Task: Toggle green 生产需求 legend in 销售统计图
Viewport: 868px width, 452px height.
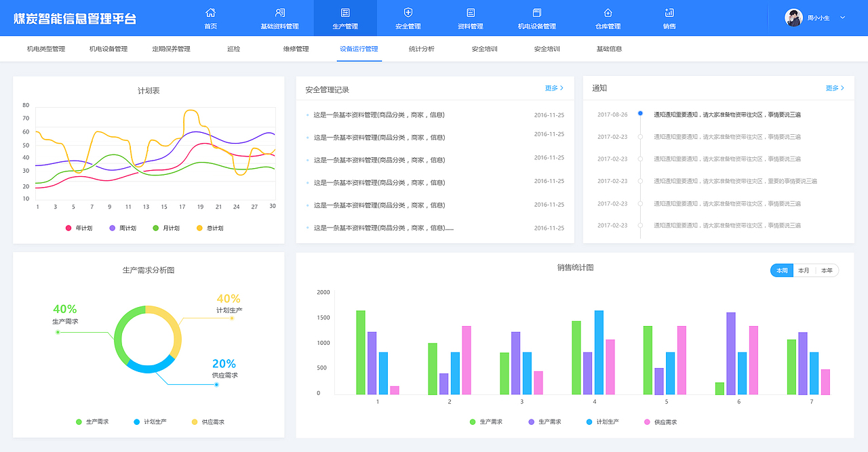Action: 486,422
